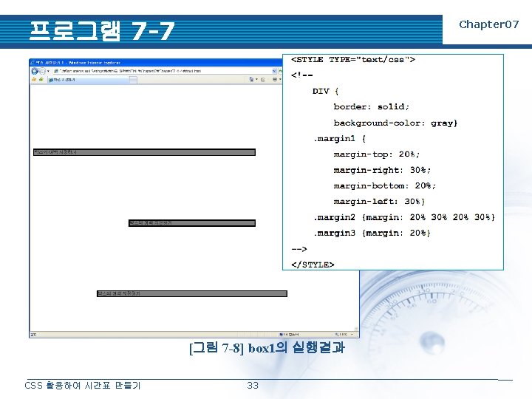Click the Add to Favorites icon
The image size is (532, 399).
click(41, 79)
